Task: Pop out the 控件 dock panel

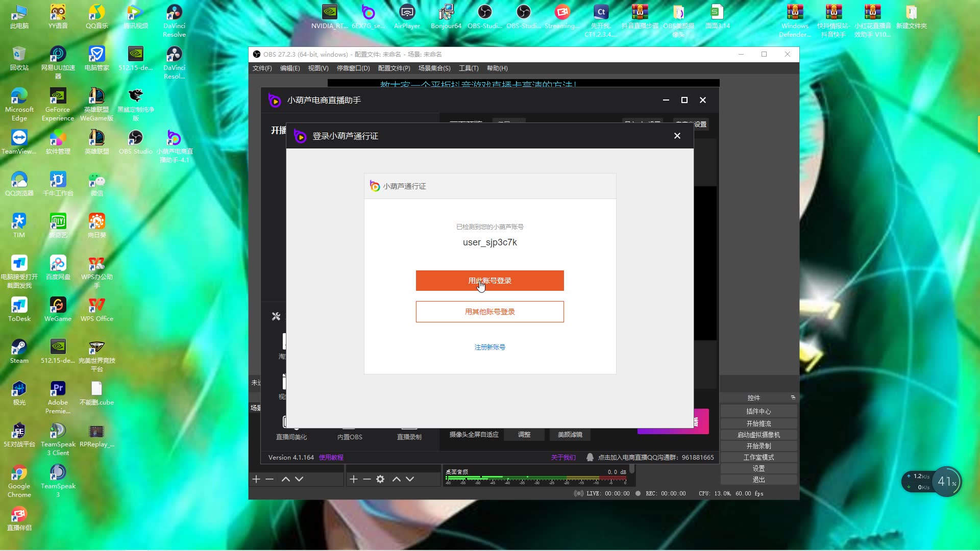Action: (x=793, y=397)
